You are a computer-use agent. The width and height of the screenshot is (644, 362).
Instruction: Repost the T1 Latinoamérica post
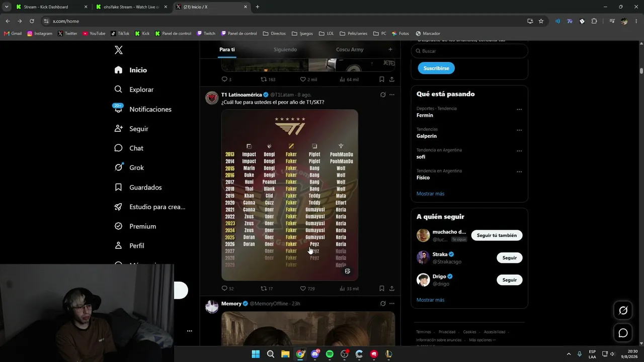[x=267, y=289]
